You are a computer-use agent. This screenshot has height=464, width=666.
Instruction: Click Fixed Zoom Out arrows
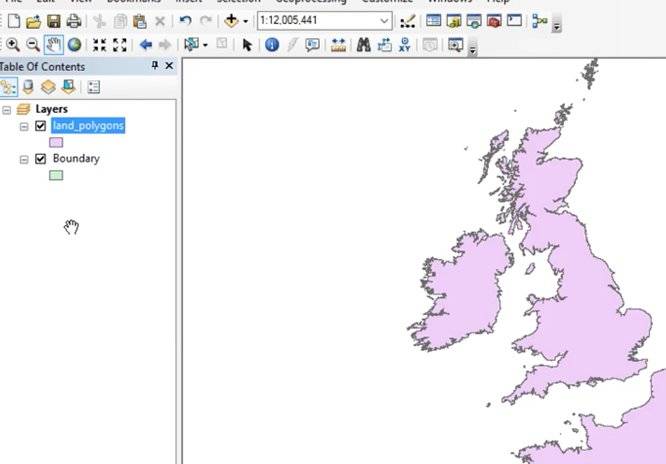tap(120, 45)
